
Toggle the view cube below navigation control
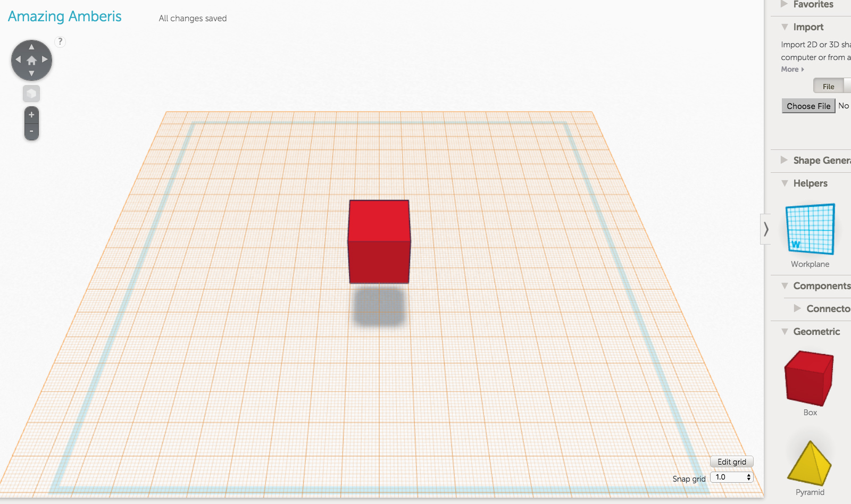31,94
